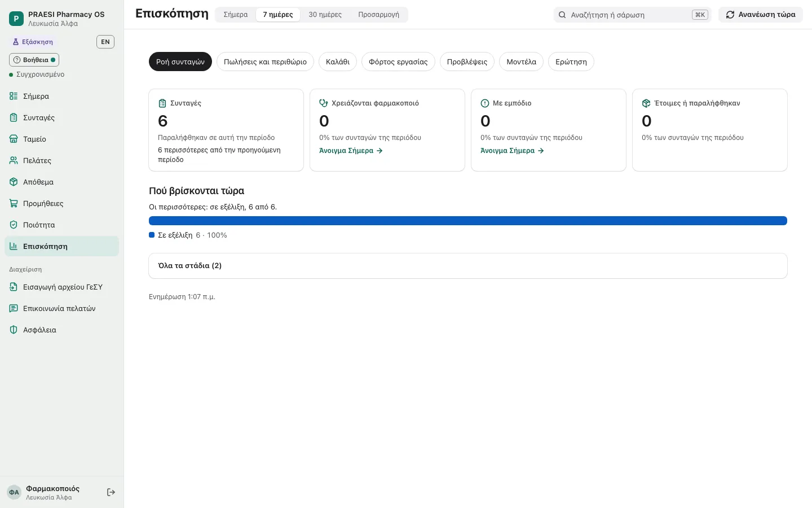Choose the Προσαρμογή custom period option
The image size is (812, 508).
(379, 15)
